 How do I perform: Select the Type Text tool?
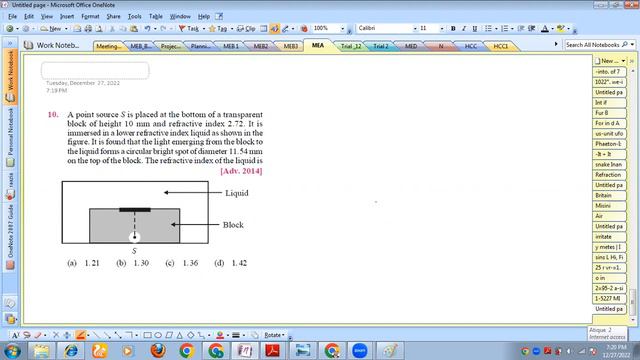(x=15, y=335)
